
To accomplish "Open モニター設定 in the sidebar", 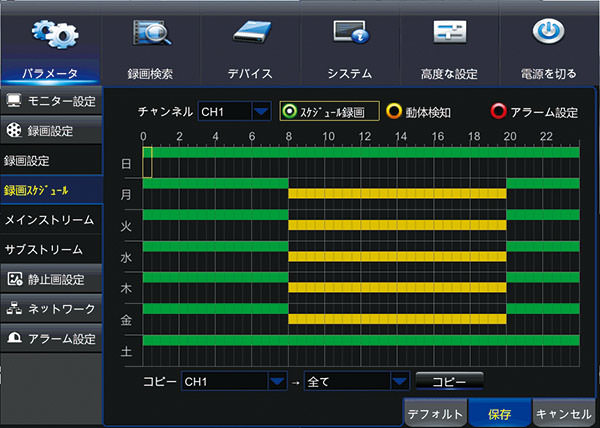I will click(50, 101).
